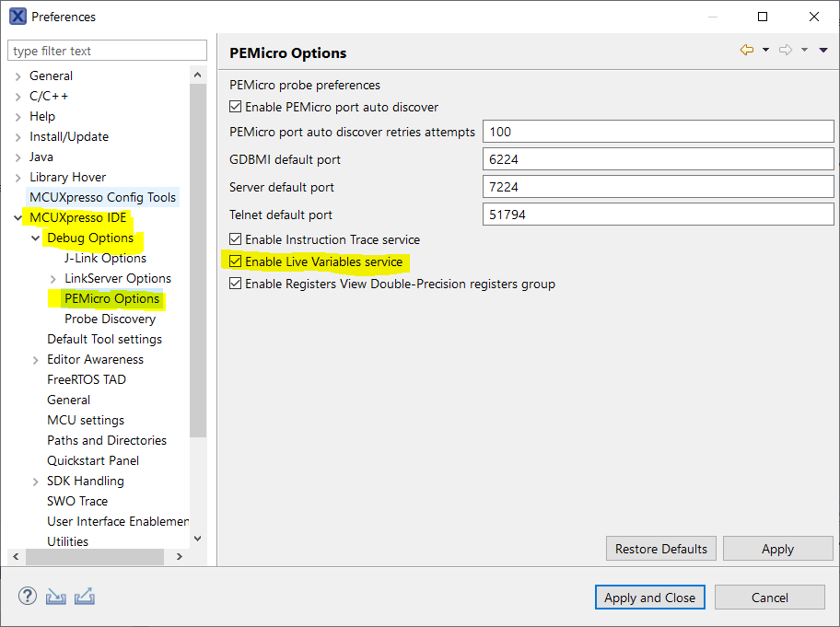
Task: Collapse the MCUXpresso IDE tree node
Action: 18,218
